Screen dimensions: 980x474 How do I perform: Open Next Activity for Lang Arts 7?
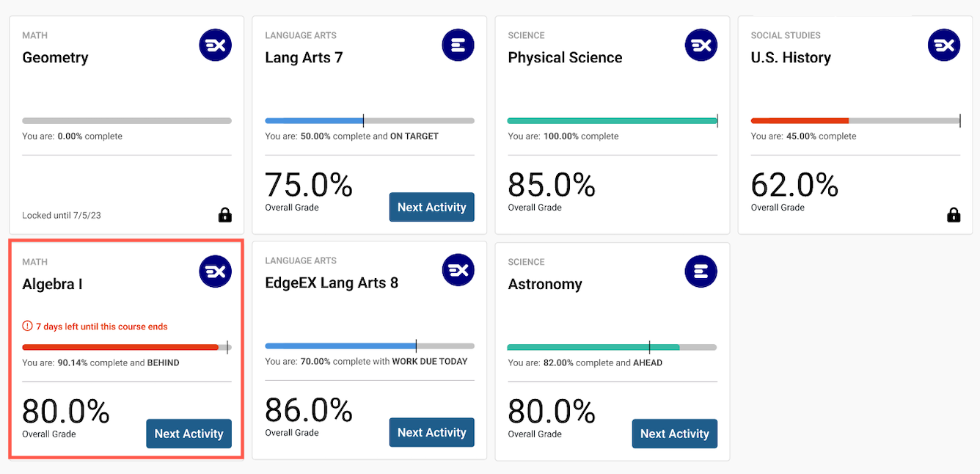[x=431, y=207]
